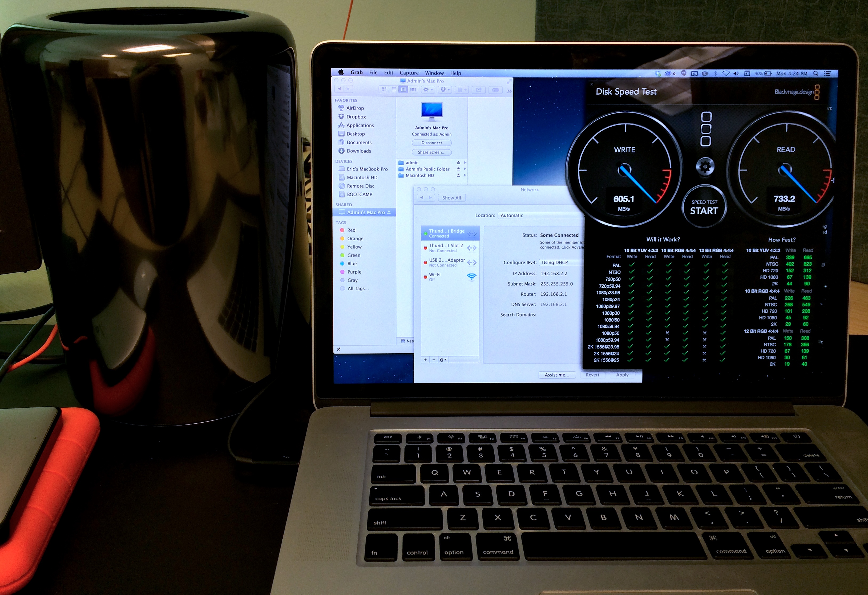The width and height of the screenshot is (868, 595).
Task: Open Spotlight search in menu bar
Action: click(816, 74)
